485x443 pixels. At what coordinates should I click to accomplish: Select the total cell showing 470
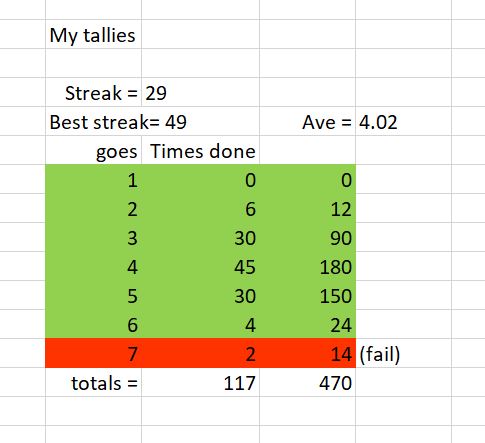pyautogui.click(x=307, y=382)
